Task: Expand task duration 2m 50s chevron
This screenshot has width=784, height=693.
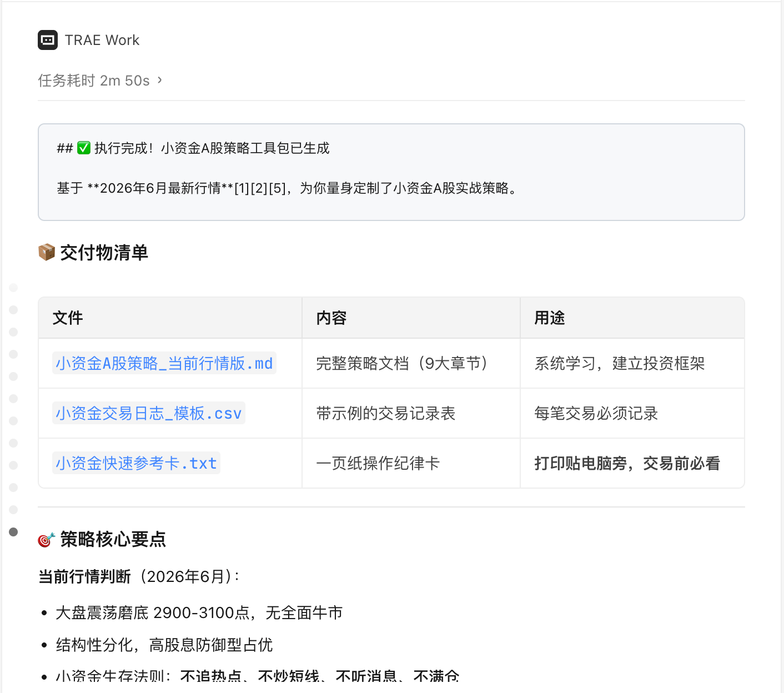Action: pos(160,81)
